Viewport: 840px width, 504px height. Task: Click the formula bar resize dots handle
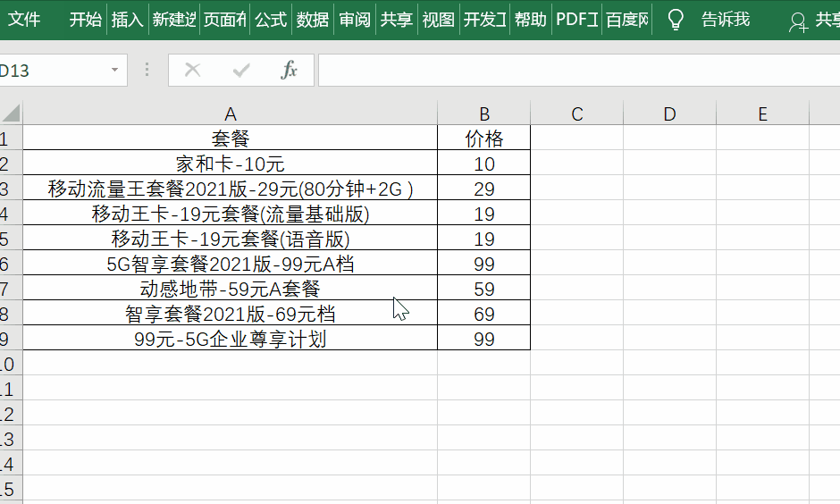147,70
